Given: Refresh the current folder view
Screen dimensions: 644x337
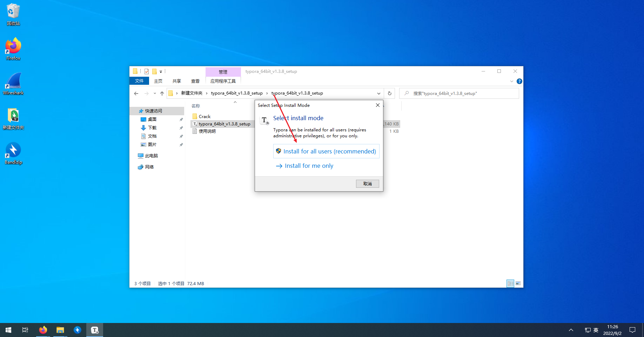Looking at the screenshot, I should coord(389,93).
